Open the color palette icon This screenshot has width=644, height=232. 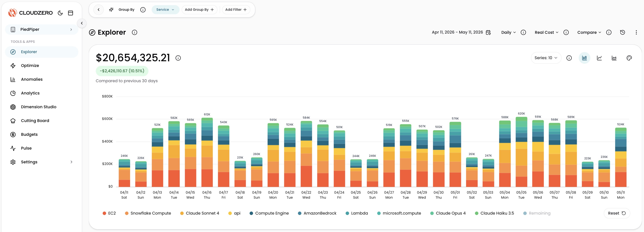pos(629,58)
